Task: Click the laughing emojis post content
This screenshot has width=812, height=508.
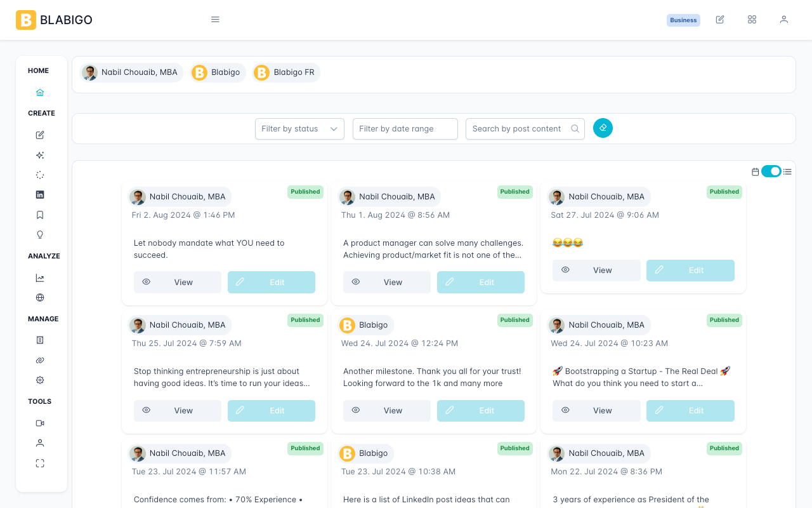Action: click(x=568, y=243)
